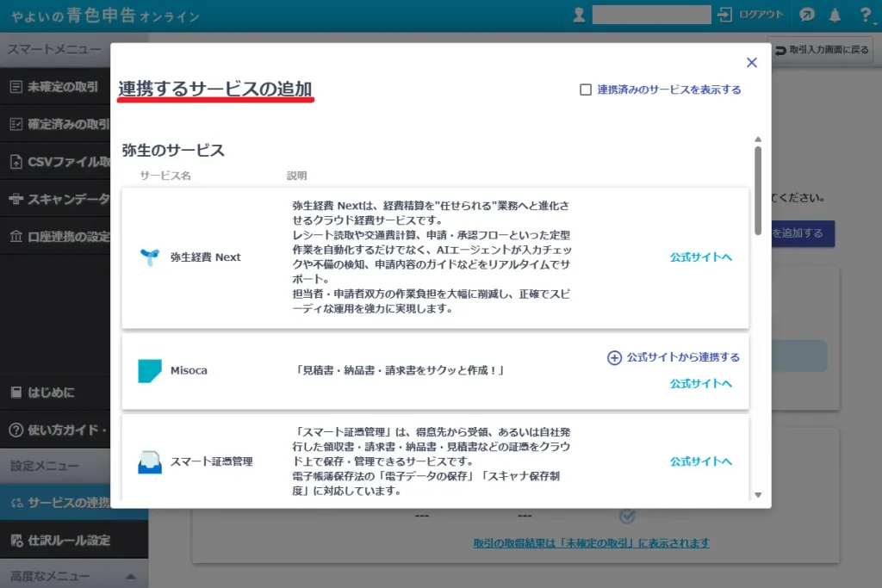Click the question icon beside 使い方ガイド
Image resolution: width=882 pixels, height=588 pixels.
tap(16, 430)
